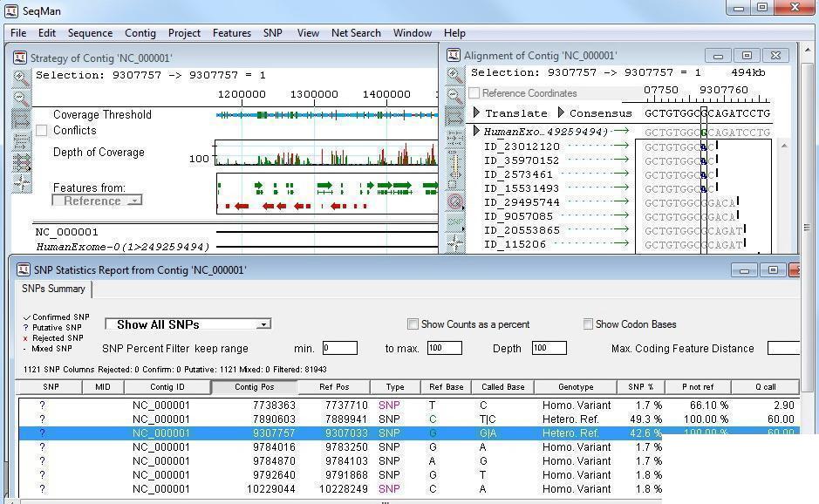Viewport: 819px width, 504px height.
Task: Click the red circular icon in Alignment toolbar
Action: 455,201
